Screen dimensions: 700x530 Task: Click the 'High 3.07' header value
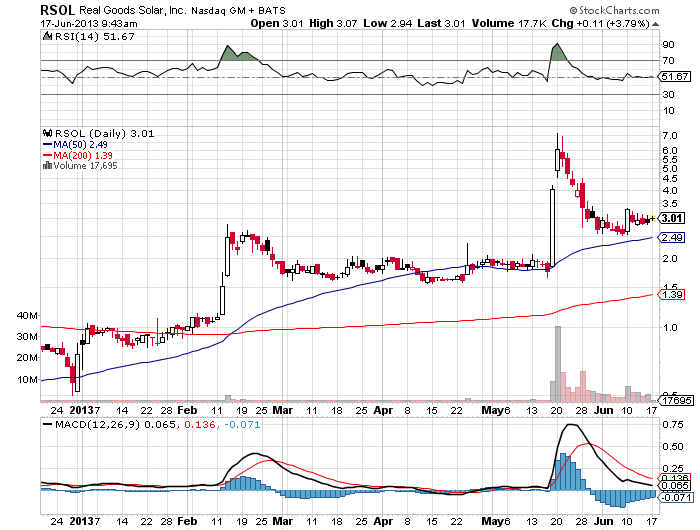[x=333, y=24]
